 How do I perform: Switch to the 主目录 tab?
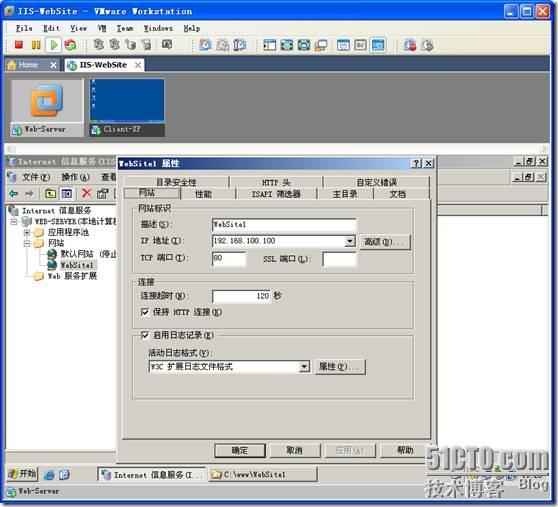point(345,194)
